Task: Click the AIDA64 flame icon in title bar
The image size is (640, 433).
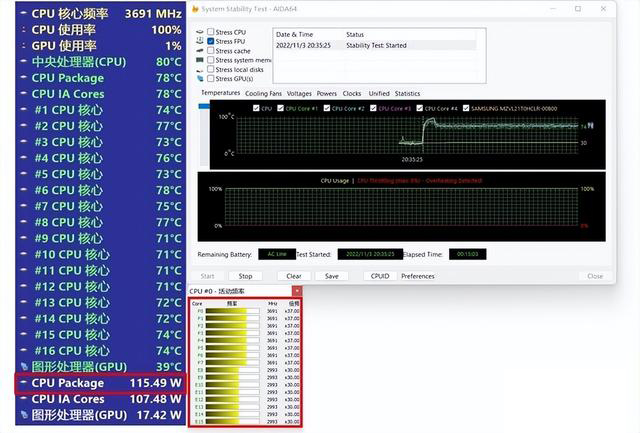Action: (194, 9)
